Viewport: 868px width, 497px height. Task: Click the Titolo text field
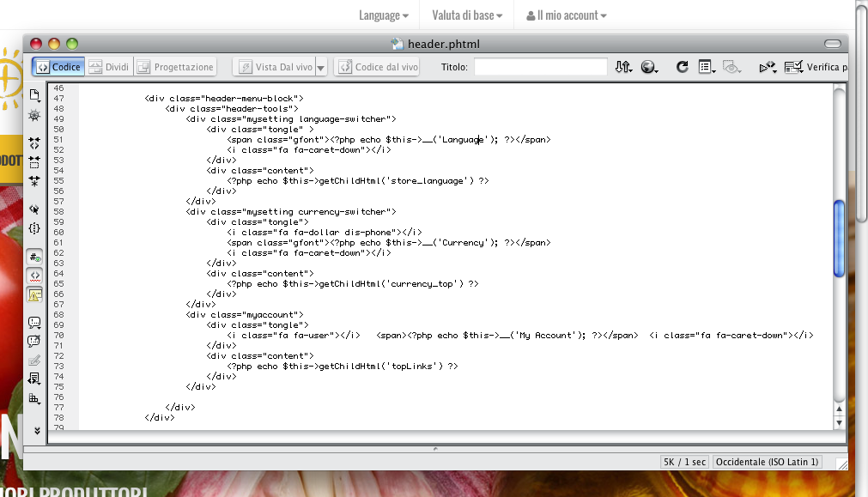point(540,67)
